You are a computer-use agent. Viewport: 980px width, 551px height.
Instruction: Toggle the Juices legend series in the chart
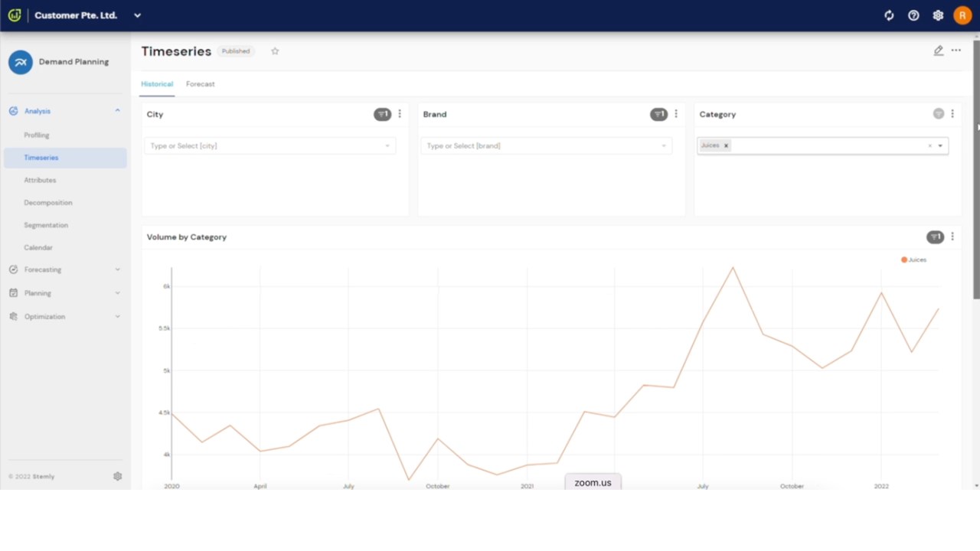914,259
